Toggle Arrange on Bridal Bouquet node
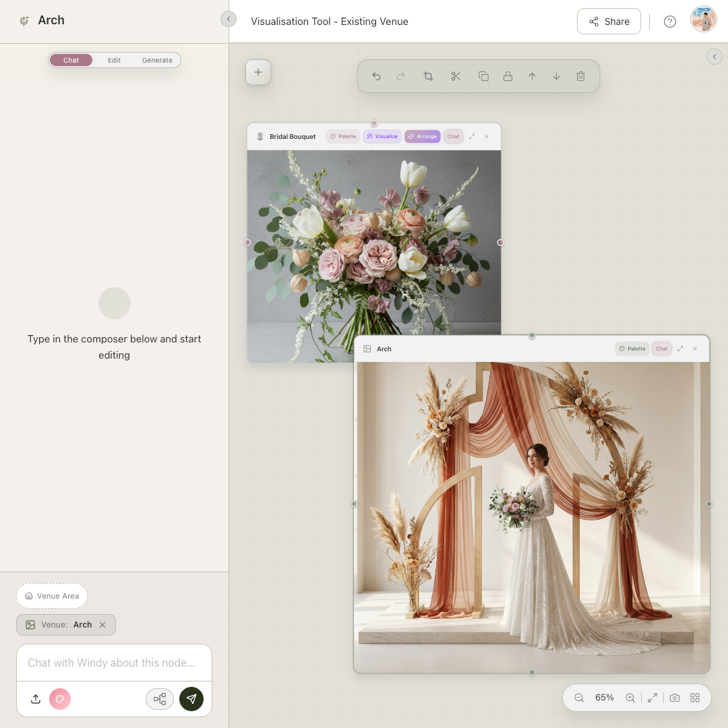Screen dimensions: 728x728 [x=422, y=136]
